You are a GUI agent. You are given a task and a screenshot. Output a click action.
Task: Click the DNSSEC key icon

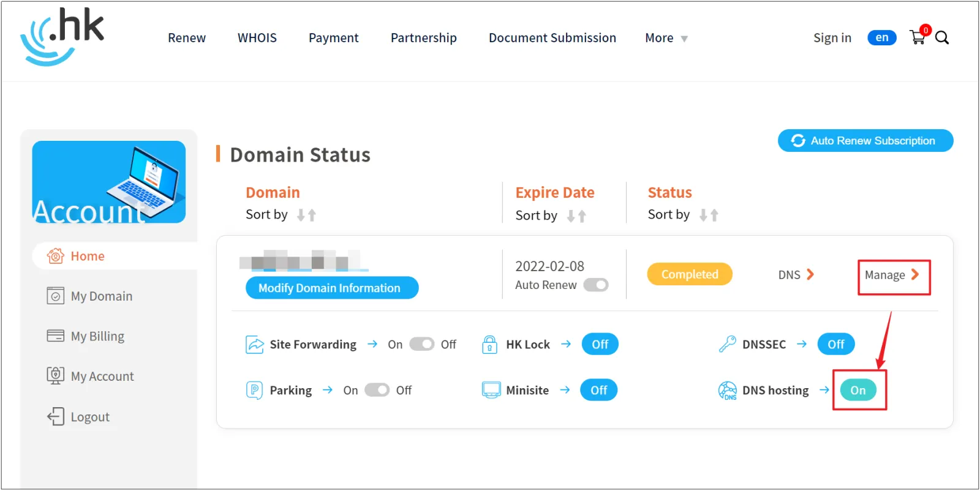[727, 344]
